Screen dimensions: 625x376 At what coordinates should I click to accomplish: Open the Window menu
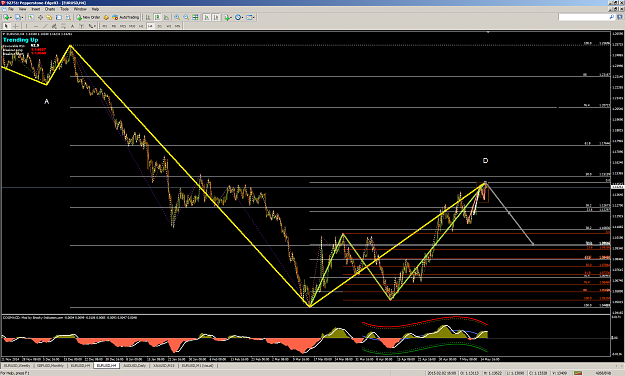(x=80, y=9)
